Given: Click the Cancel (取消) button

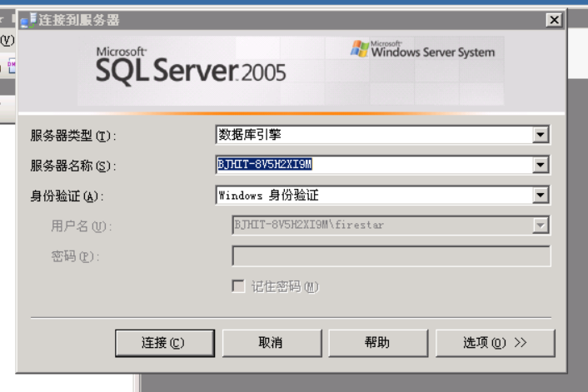Looking at the screenshot, I should pos(272,343).
